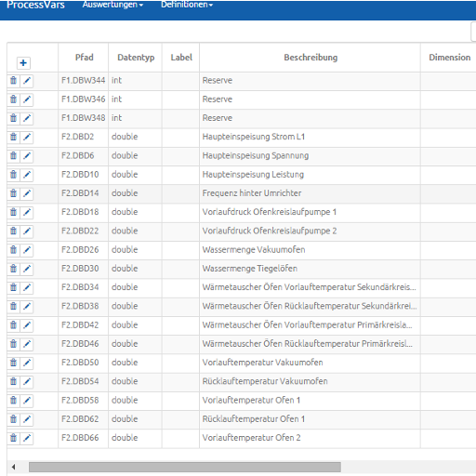Edit Haupteinspeisung Spannung row via pencil icon
The height and width of the screenshot is (476, 476).
27,156
